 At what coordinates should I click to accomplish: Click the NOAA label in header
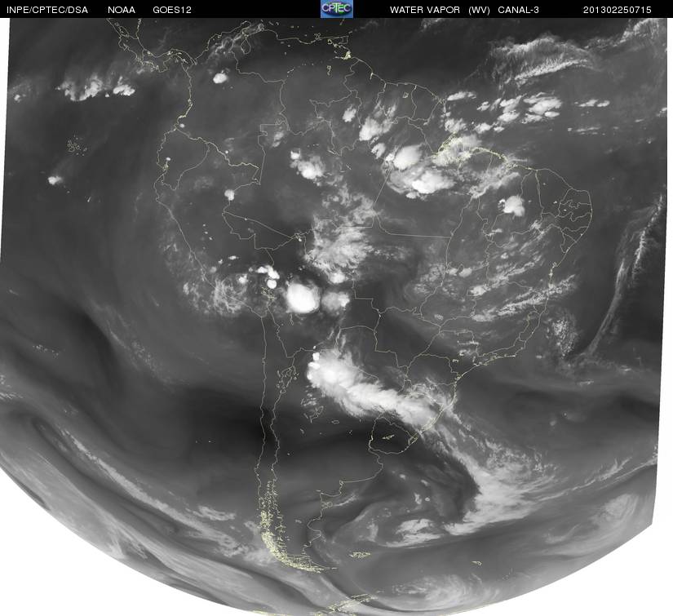pyautogui.click(x=122, y=10)
